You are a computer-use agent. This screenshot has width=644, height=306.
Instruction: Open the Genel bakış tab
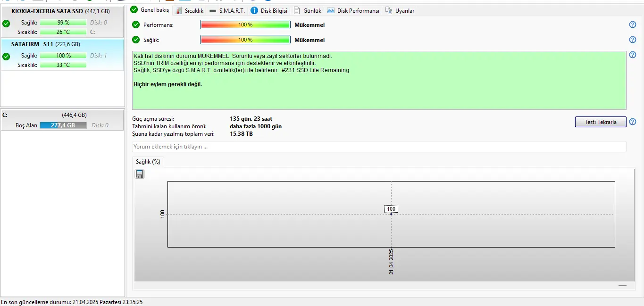tap(150, 10)
